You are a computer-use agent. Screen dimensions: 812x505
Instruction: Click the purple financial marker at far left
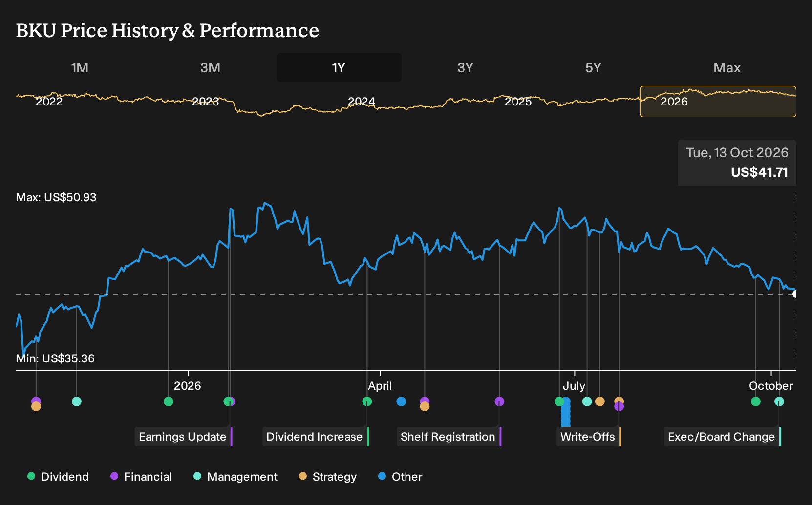pos(36,400)
